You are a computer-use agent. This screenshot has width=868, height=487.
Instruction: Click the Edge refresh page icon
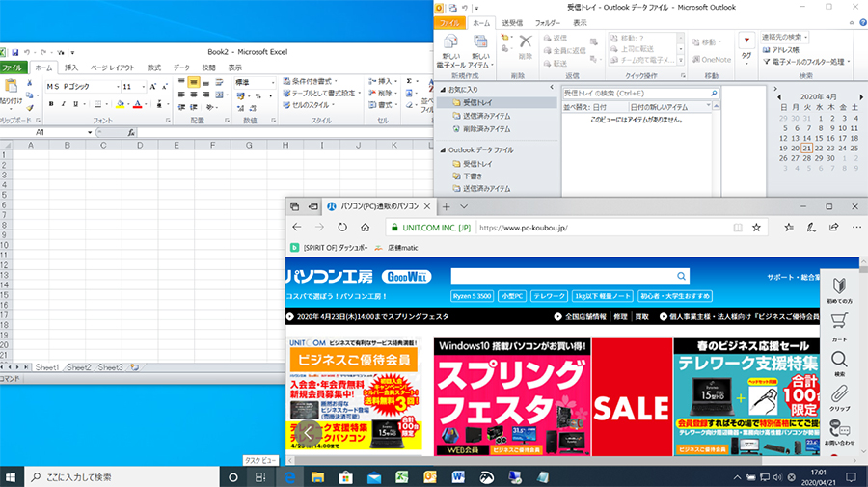[x=342, y=228]
